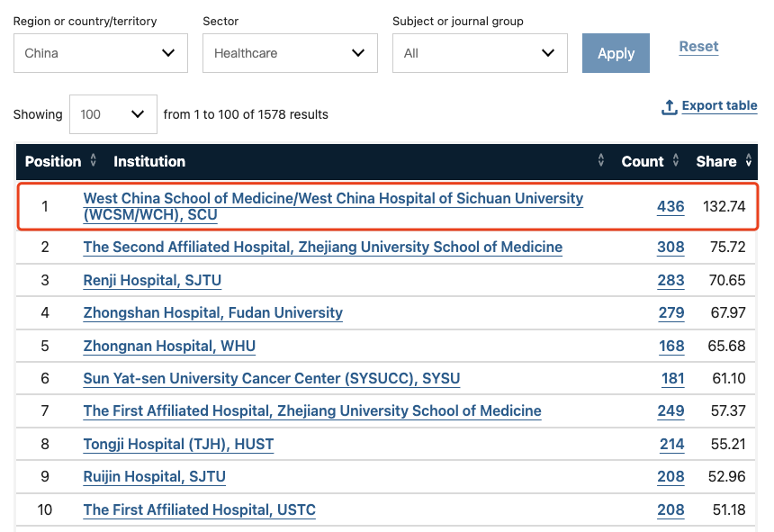Select the share value 51.18

729,509
